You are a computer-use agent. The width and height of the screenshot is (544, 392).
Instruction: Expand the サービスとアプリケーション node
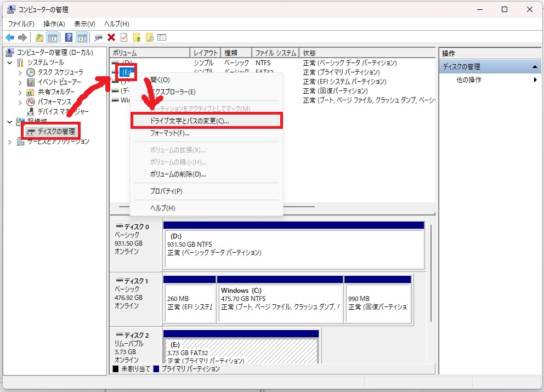[x=10, y=141]
